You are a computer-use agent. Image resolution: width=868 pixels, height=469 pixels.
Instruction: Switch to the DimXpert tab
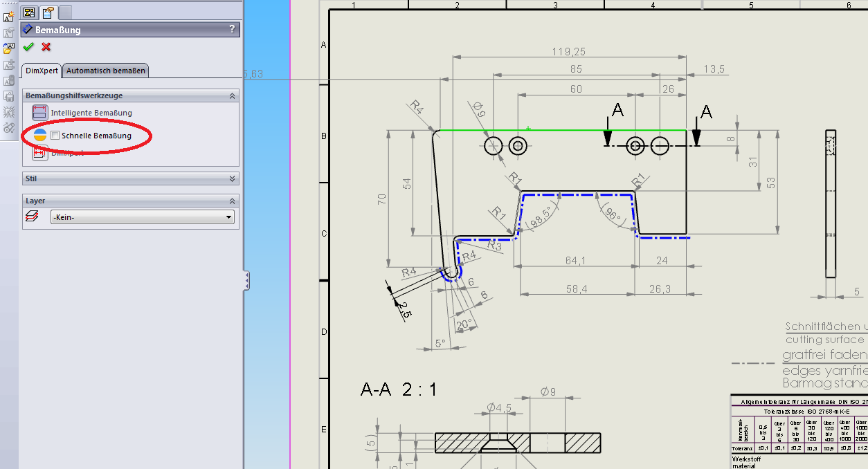[x=42, y=71]
